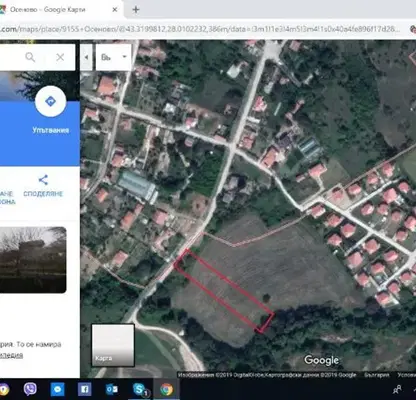
Task: Open Outlook from the taskbar
Action: 112,389
